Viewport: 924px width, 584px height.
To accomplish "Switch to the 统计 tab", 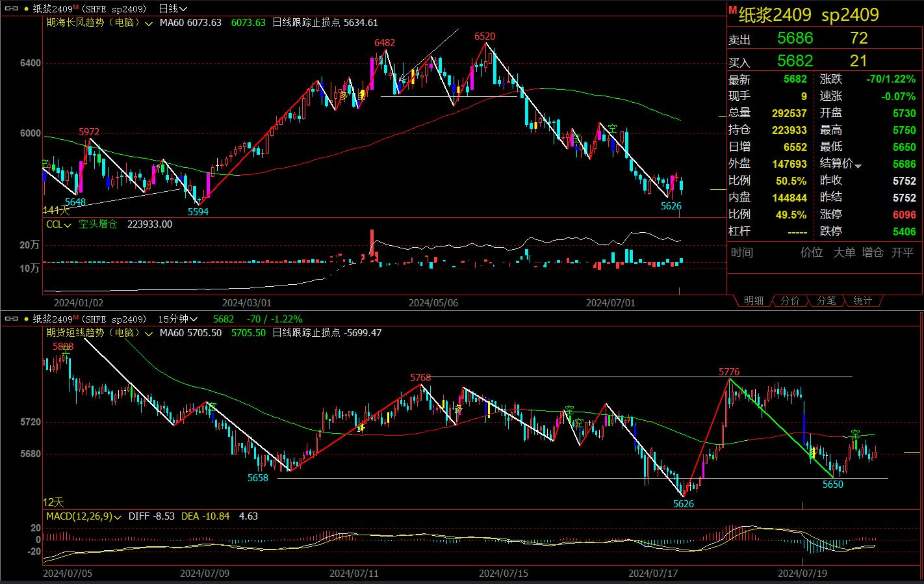I will click(x=862, y=300).
